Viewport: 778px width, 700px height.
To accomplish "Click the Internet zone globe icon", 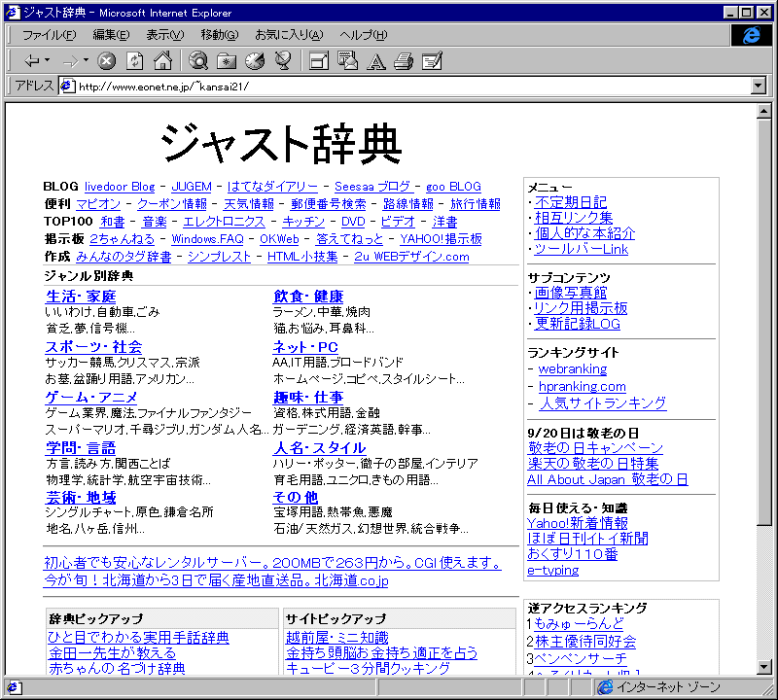I will 605,687.
